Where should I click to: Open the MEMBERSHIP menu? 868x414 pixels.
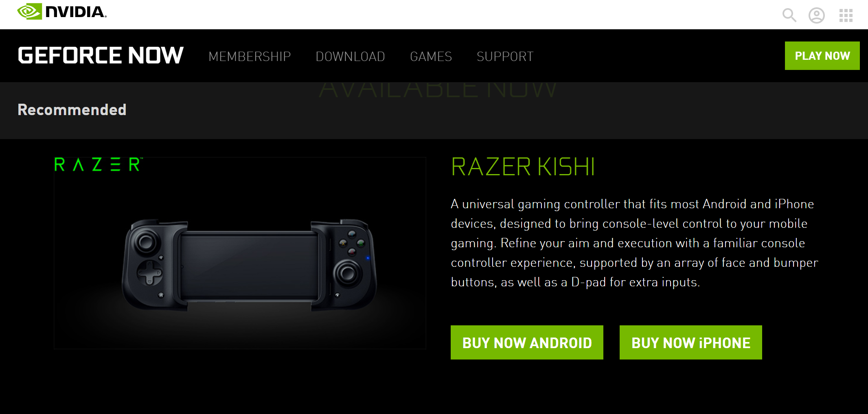(250, 56)
